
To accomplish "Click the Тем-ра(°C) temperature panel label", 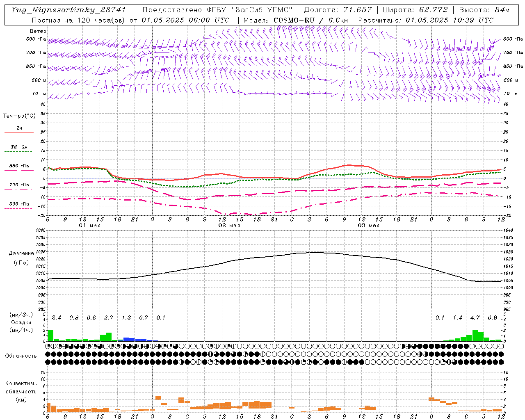I will coord(19,116).
